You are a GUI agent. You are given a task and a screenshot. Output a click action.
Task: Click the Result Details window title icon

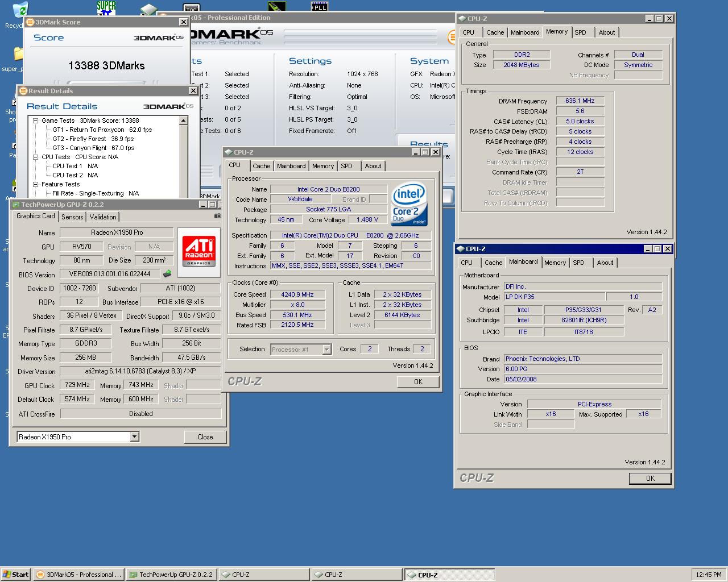(x=23, y=91)
